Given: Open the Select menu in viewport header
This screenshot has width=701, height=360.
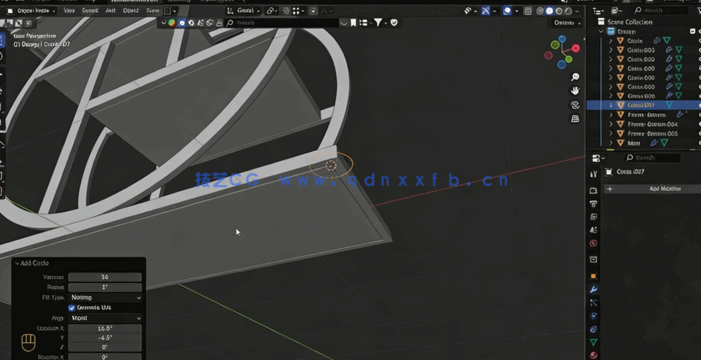Looking at the screenshot, I should pyautogui.click(x=90, y=10).
